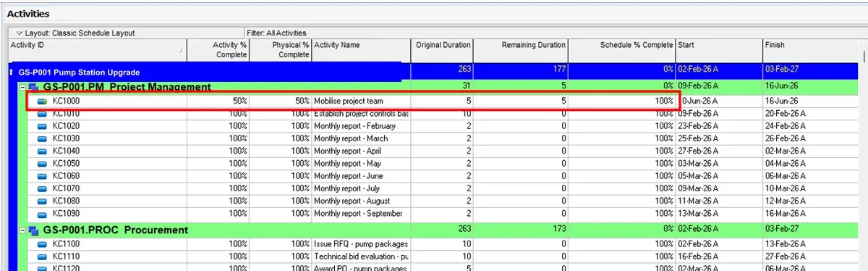Click the KC1020 activity icon
Image resolution: width=868 pixels, height=271 pixels.
pyautogui.click(x=43, y=126)
